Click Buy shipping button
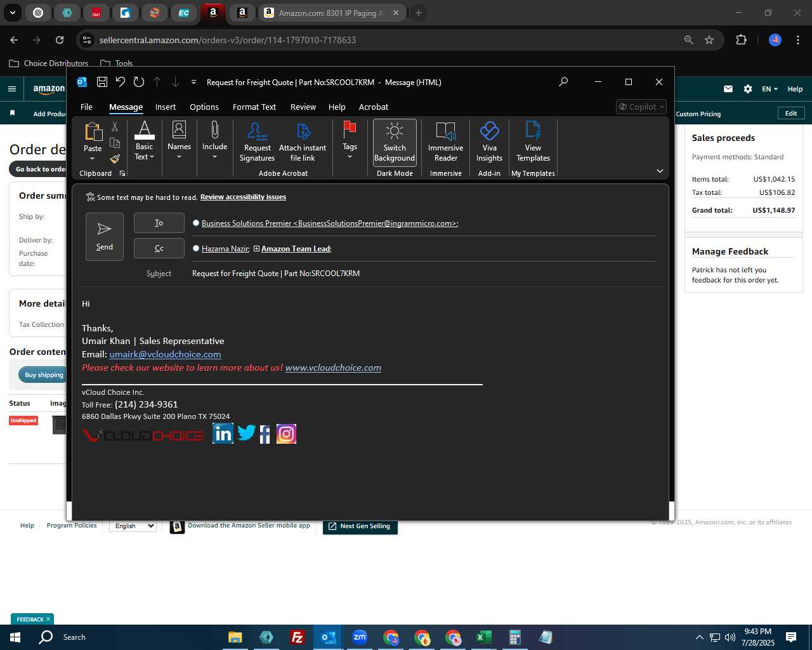 click(44, 375)
